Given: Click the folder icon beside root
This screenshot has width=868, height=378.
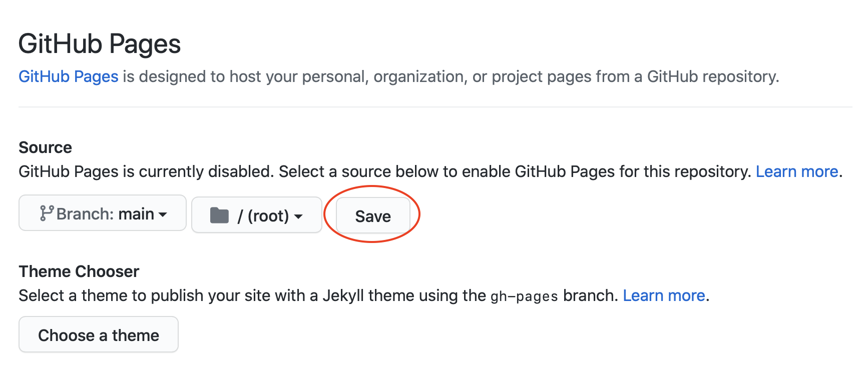Looking at the screenshot, I should (219, 215).
